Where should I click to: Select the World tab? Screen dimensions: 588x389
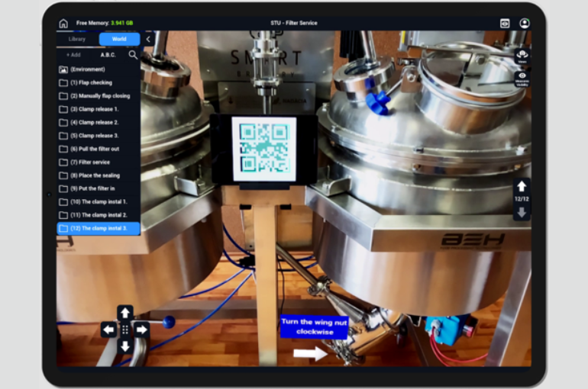(119, 39)
